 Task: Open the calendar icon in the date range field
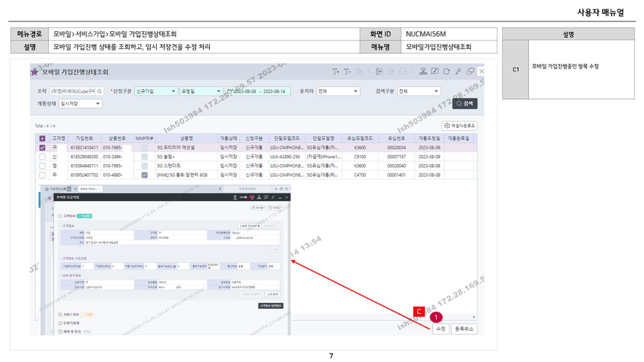click(230, 91)
